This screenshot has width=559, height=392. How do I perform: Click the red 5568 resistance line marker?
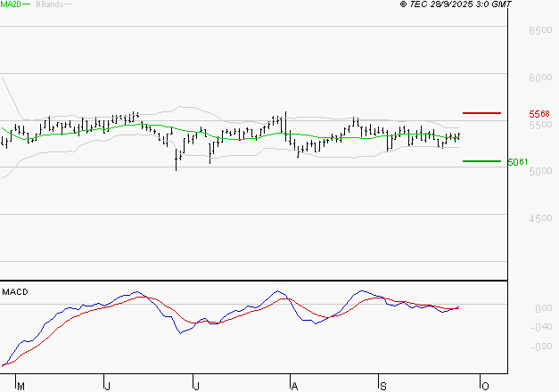[481, 113]
